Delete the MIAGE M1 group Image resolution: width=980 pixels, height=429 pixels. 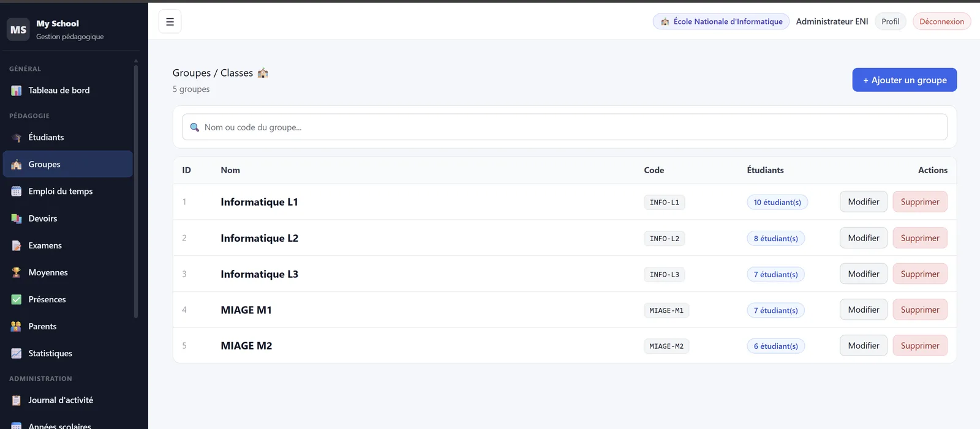coord(920,310)
